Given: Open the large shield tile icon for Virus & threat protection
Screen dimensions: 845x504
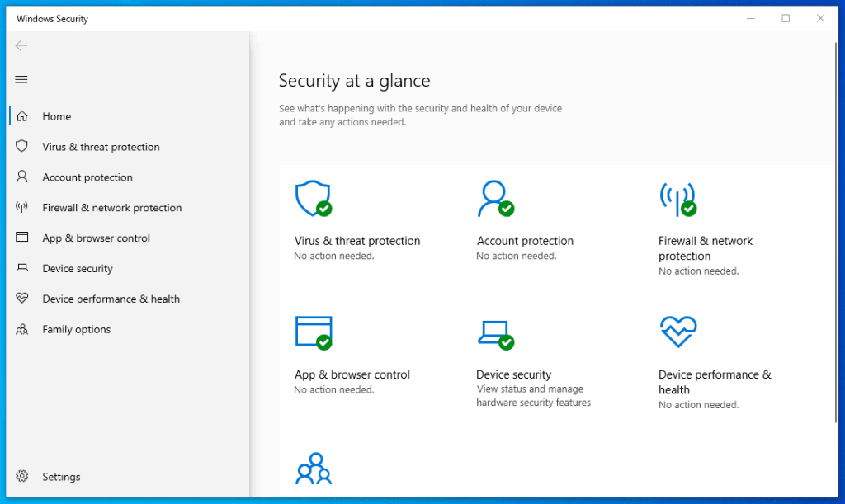Looking at the screenshot, I should pos(313,199).
